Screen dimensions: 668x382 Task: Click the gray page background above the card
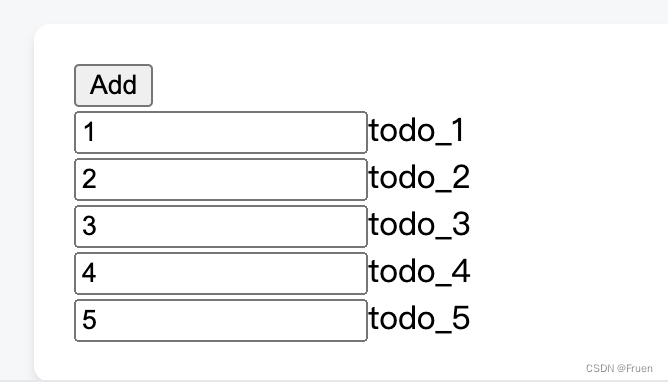(x=334, y=11)
